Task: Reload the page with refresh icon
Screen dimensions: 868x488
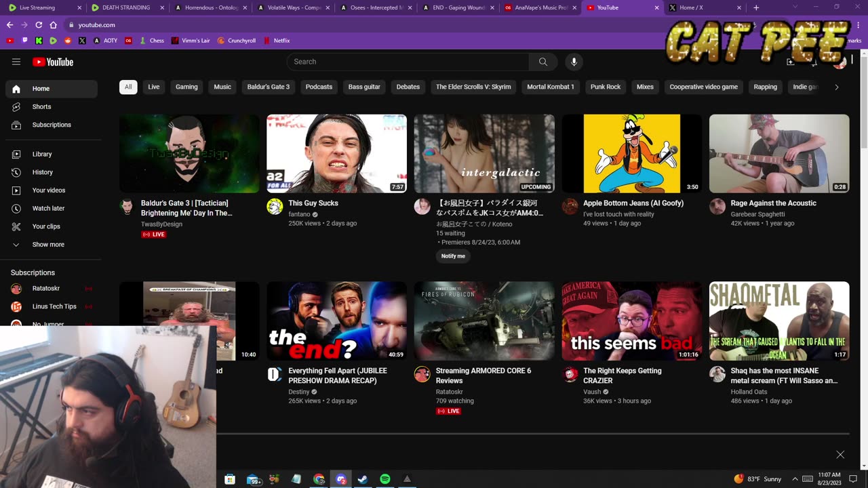Action: (39, 24)
